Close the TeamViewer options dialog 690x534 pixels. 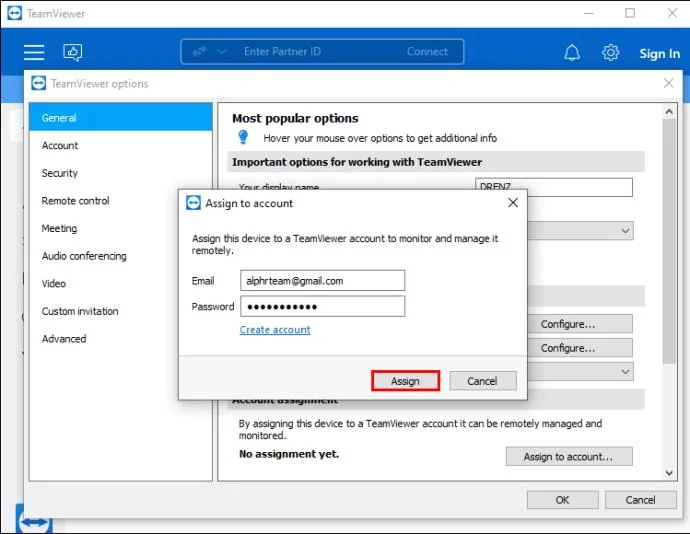point(668,83)
